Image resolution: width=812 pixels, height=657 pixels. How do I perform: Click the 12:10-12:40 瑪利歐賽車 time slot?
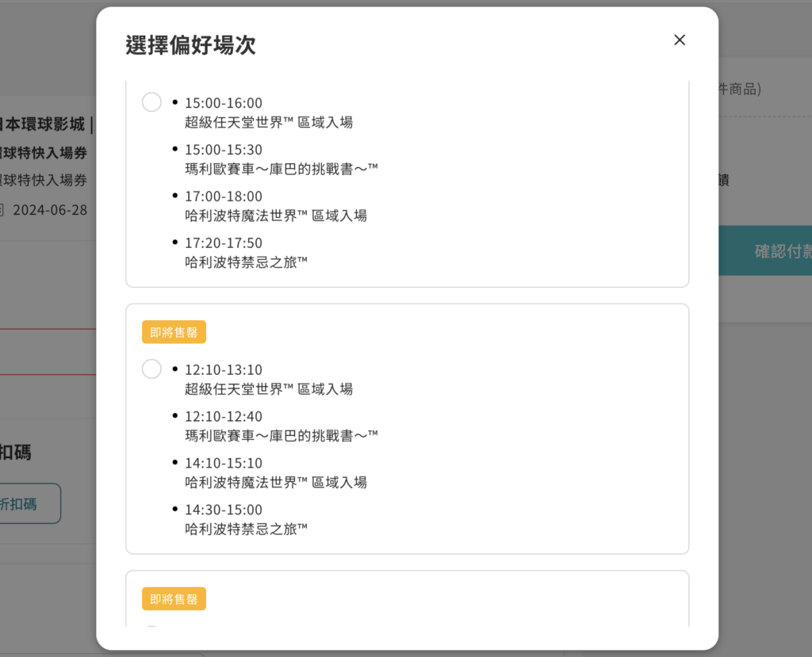(224, 416)
